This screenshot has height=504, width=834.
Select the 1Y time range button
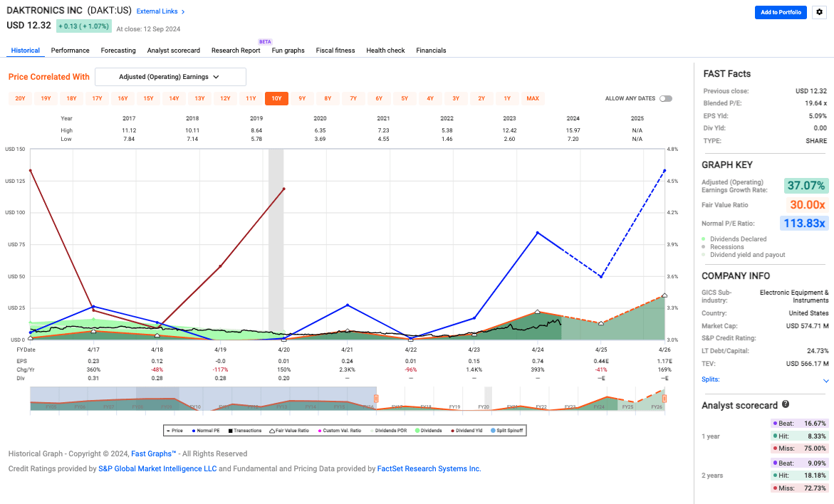(507, 98)
